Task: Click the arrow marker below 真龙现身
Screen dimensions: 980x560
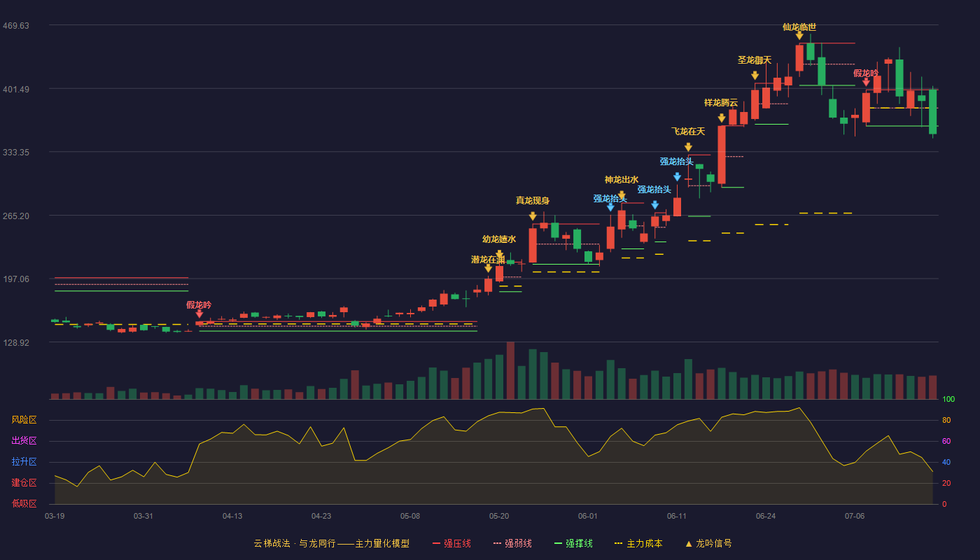Action: pos(533,216)
